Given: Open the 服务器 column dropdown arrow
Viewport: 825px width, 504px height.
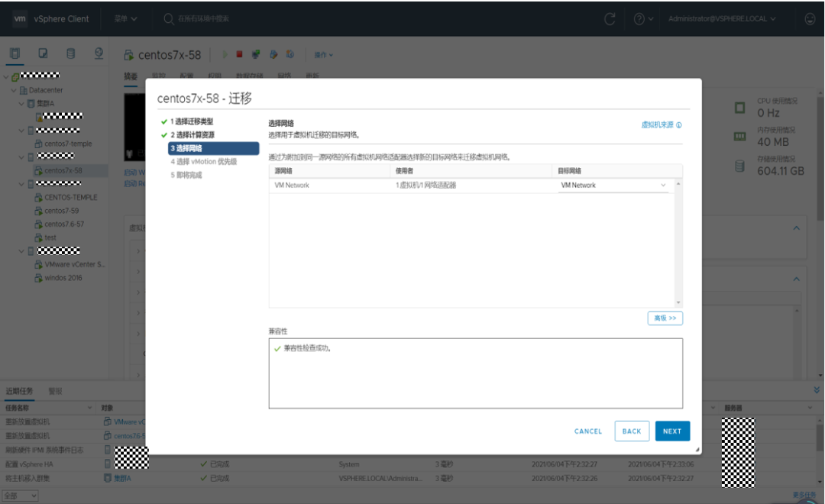Looking at the screenshot, I should click(810, 408).
